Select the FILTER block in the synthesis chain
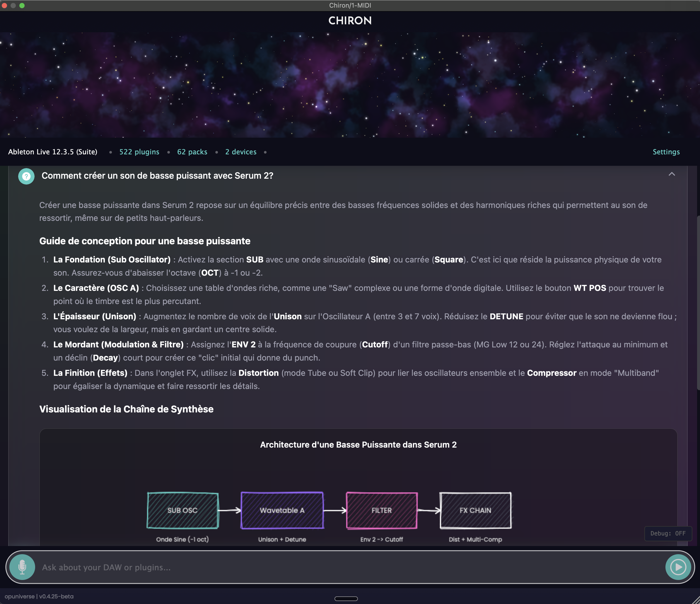 click(381, 511)
